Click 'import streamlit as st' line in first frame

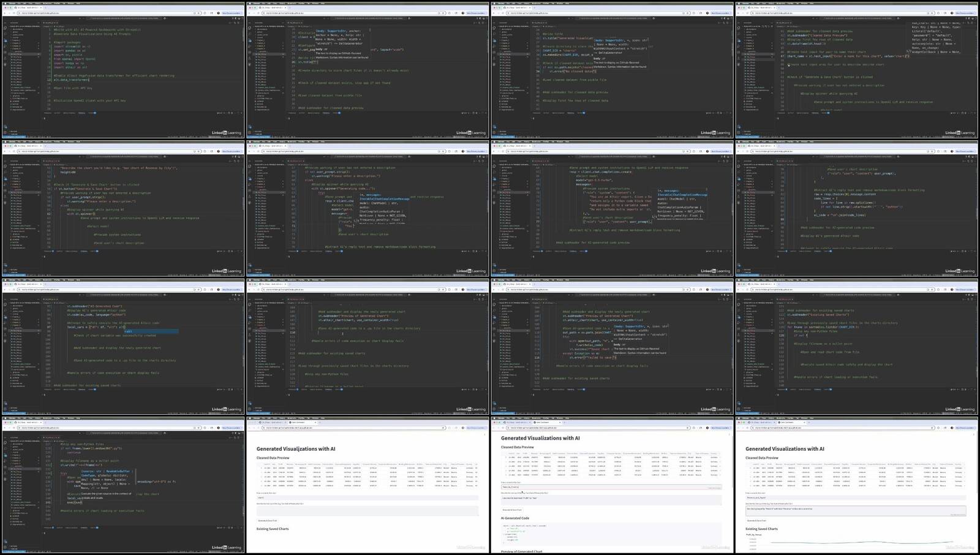pyautogui.click(x=72, y=46)
